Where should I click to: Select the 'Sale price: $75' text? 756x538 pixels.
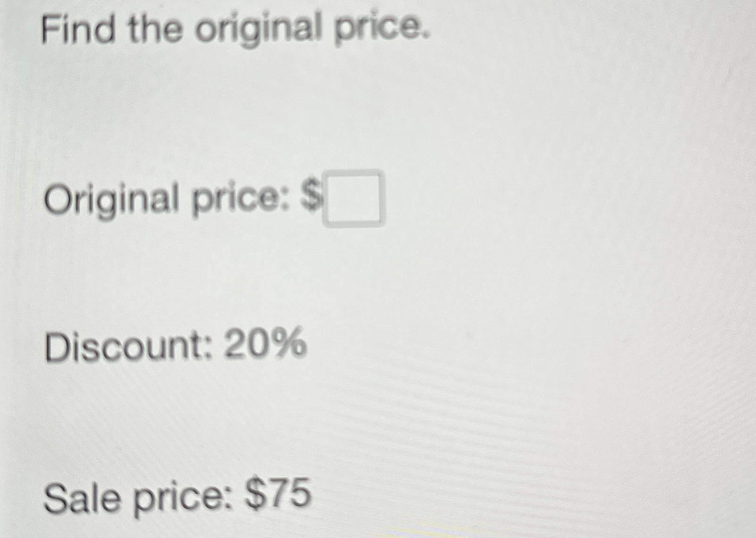[x=179, y=497]
